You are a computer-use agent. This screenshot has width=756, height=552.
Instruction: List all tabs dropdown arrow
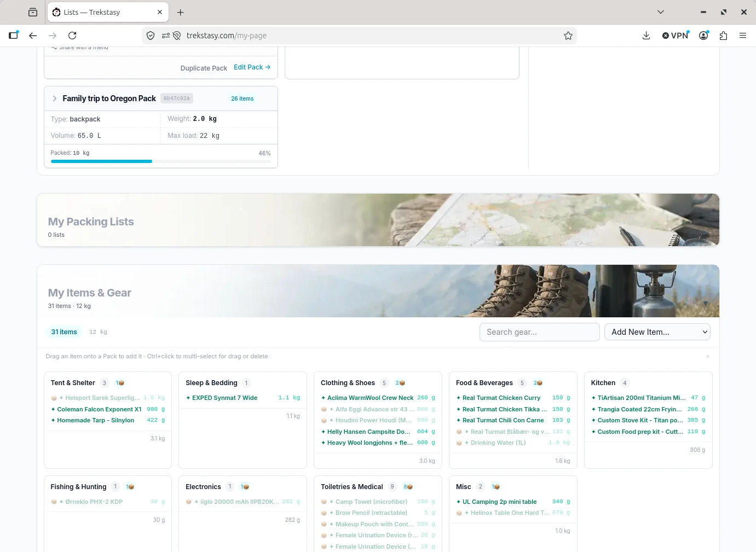(x=661, y=12)
